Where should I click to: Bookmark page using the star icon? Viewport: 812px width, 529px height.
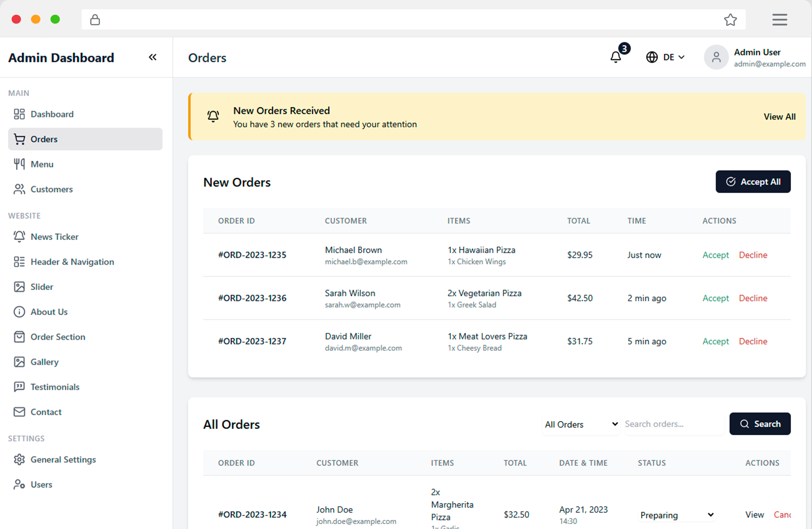(730, 20)
